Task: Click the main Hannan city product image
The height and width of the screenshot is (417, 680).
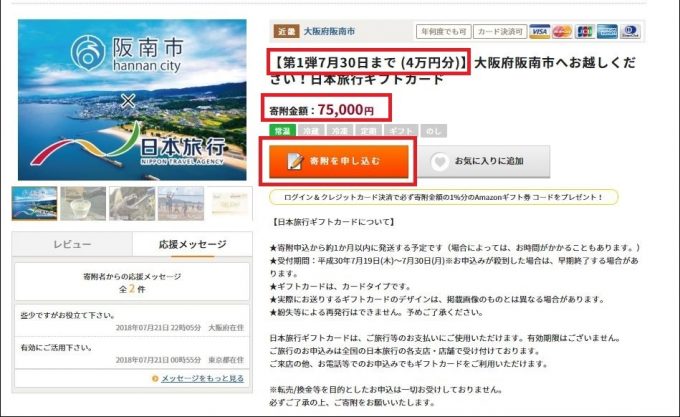Action: tap(132, 100)
